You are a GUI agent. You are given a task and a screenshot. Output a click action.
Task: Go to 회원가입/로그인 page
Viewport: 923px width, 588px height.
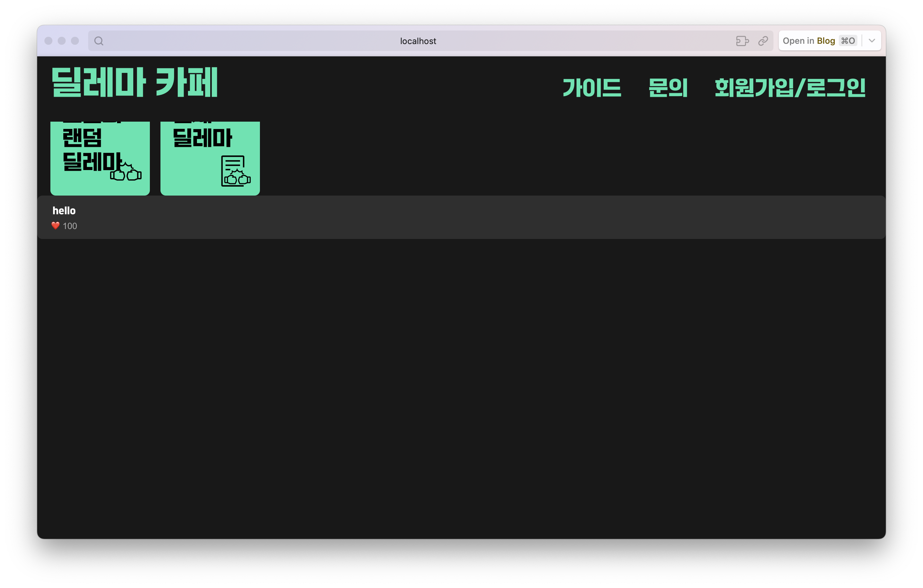tap(790, 88)
